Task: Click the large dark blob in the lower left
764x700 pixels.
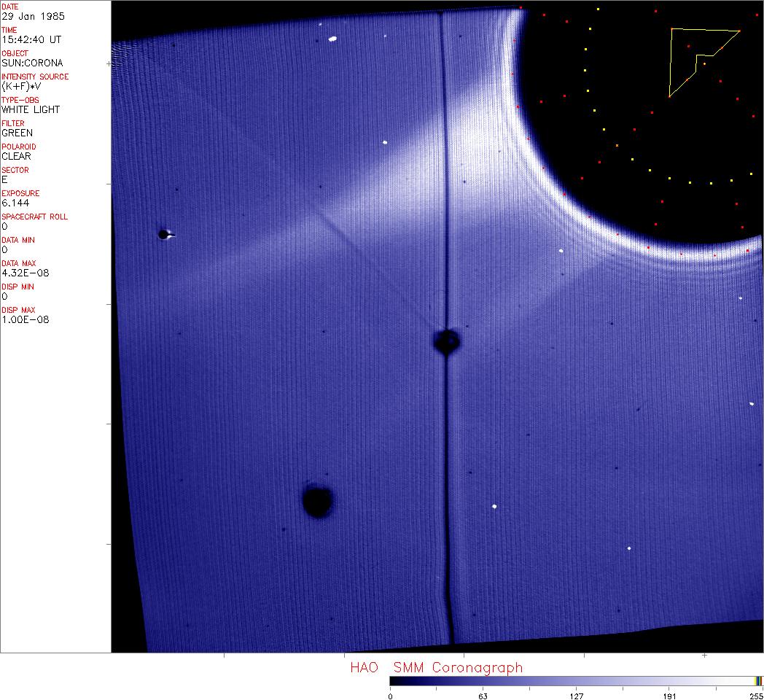Action: pyautogui.click(x=317, y=501)
